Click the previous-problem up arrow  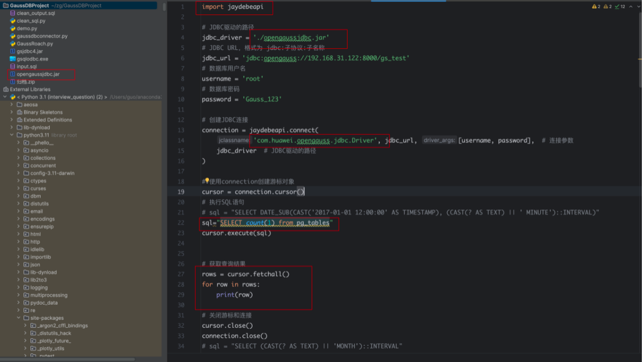click(x=632, y=6)
